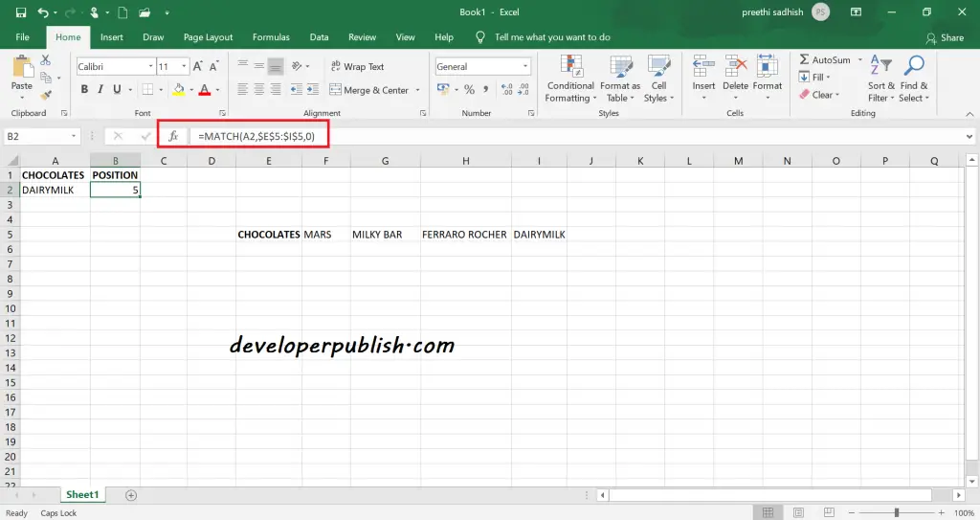Screen dimensions: 980x520
Task: Switch to the Formulas tab
Action: coord(271,37)
